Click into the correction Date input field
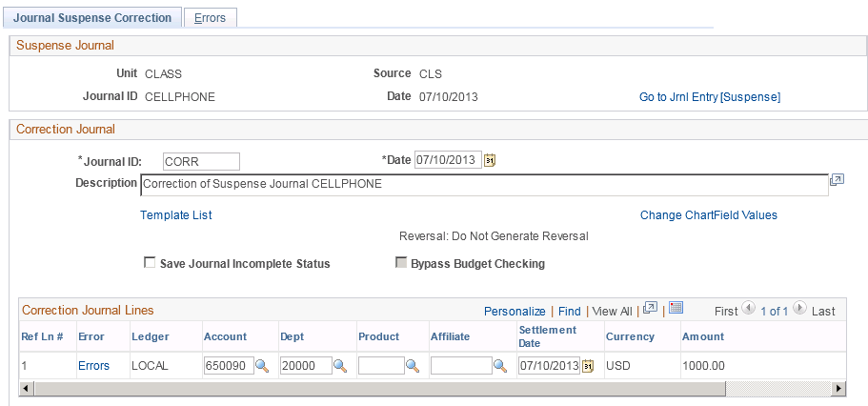The height and width of the screenshot is (406, 868). (449, 161)
